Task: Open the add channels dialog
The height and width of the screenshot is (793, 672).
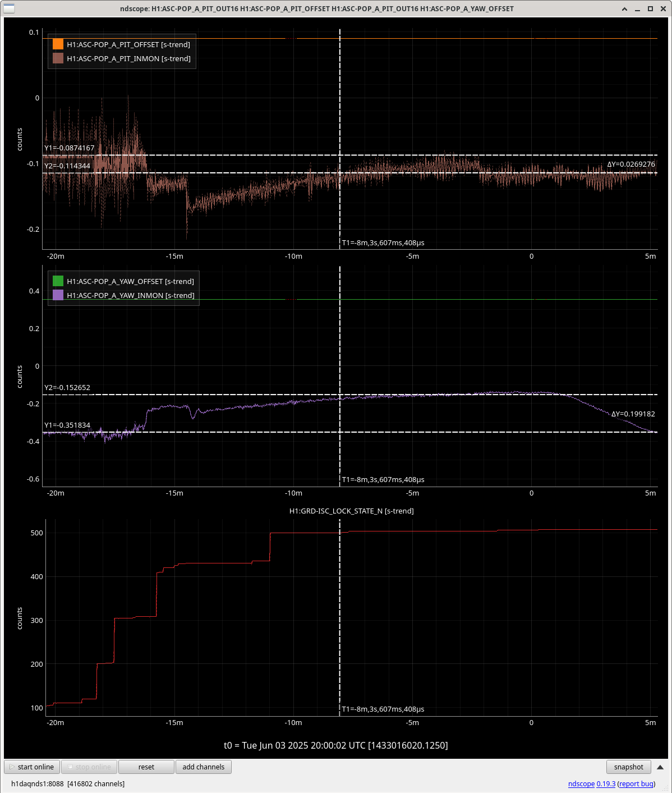Action: [x=203, y=767]
